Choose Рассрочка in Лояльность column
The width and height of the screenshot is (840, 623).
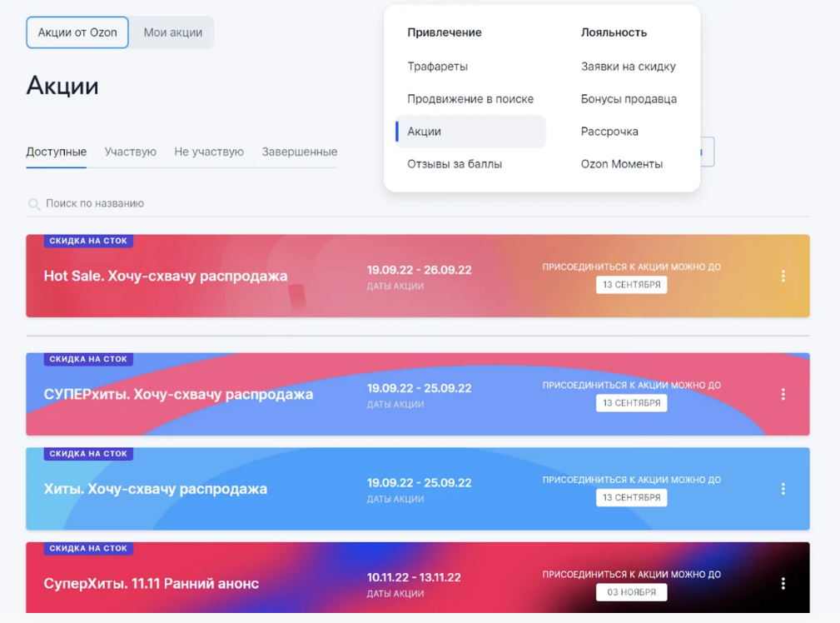click(609, 132)
